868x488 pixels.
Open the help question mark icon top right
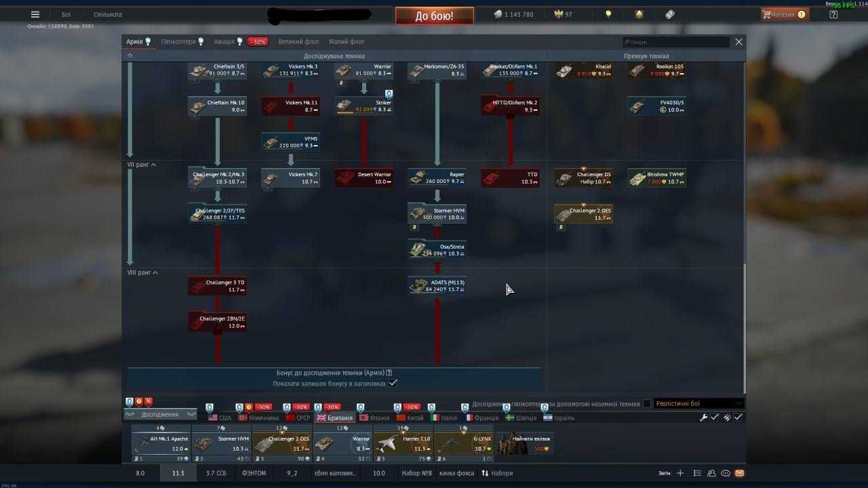(833, 14)
